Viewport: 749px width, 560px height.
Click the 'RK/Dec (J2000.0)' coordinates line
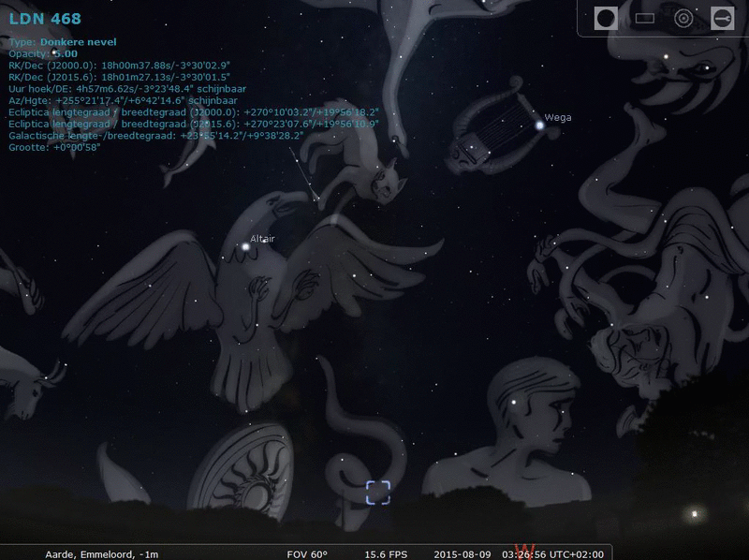pos(120,66)
